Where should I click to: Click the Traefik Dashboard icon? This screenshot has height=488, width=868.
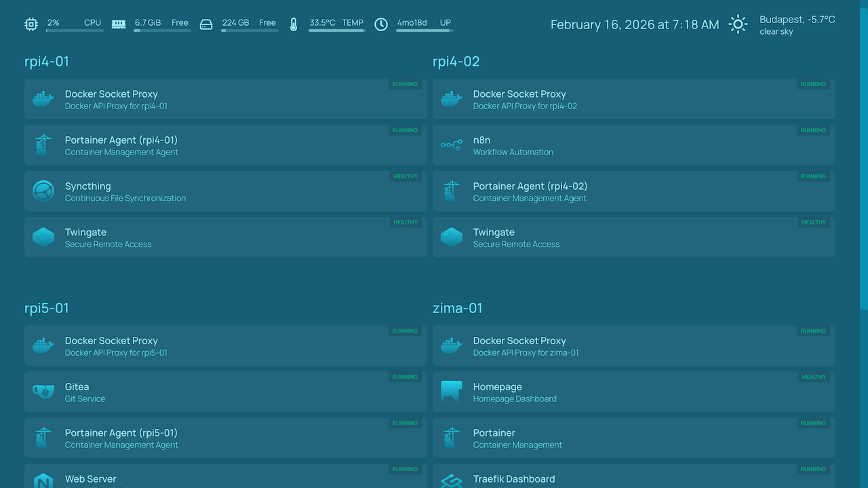452,481
